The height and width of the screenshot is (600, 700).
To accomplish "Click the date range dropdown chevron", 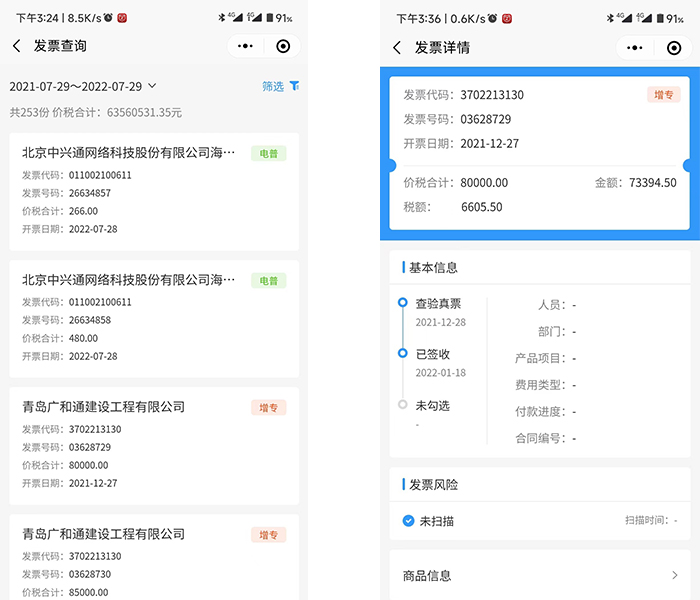I will pos(152,85).
